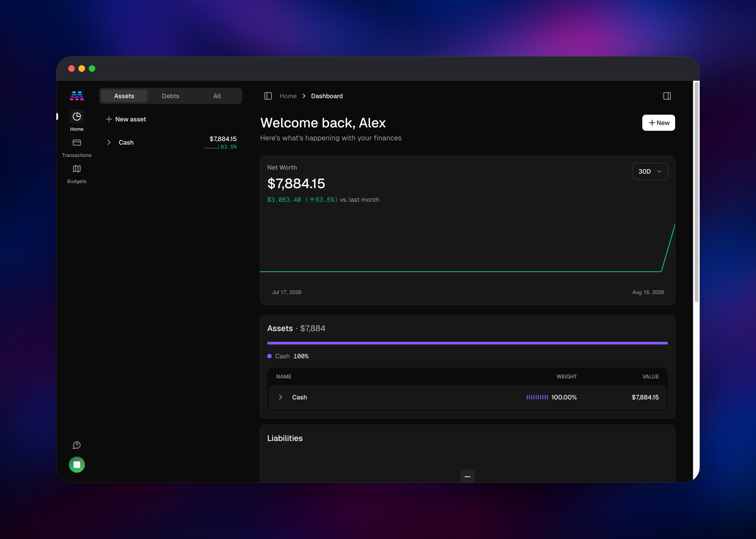756x539 pixels.
Task: Click the minus collapse handle under Liabilities
Action: (x=467, y=476)
